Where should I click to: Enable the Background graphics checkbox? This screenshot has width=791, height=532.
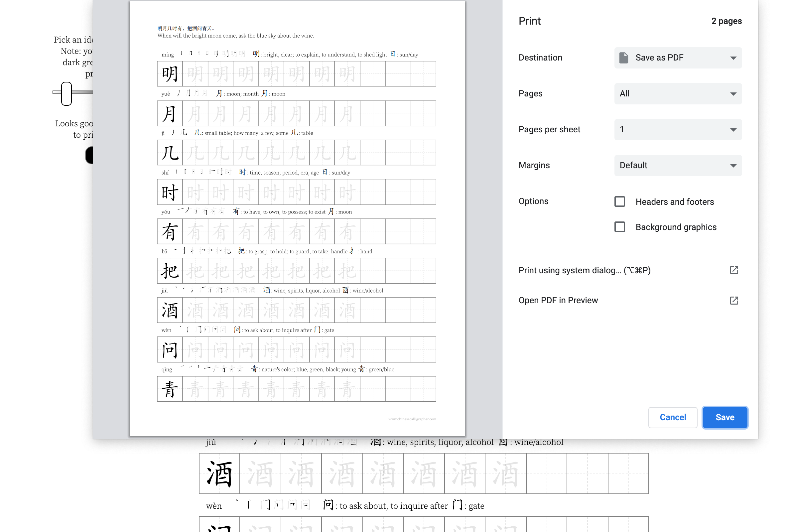[619, 227]
